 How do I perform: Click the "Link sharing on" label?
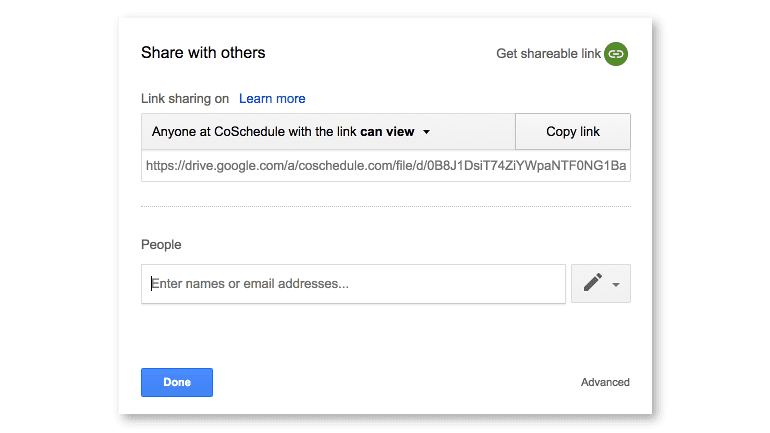tap(185, 99)
